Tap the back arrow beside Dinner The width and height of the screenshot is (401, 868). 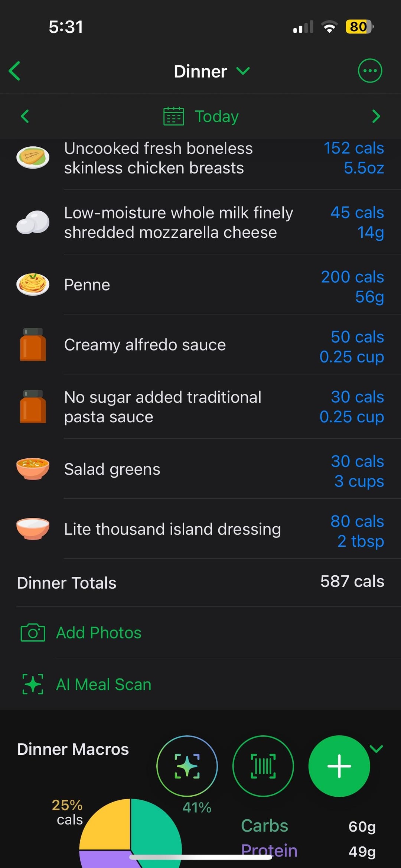(15, 71)
